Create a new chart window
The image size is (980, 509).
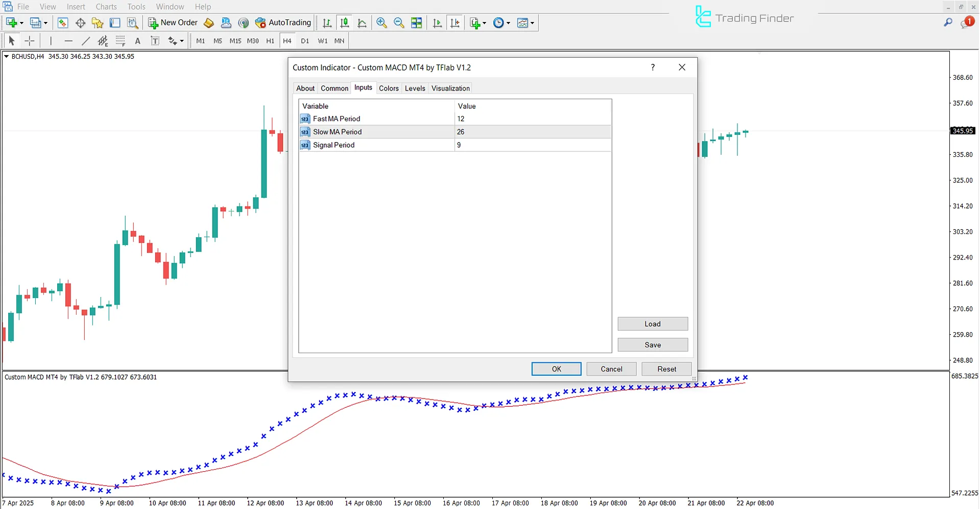pyautogui.click(x=11, y=22)
